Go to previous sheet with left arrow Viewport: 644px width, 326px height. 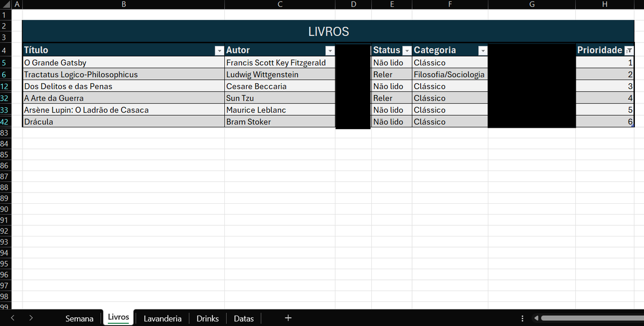tap(12, 318)
